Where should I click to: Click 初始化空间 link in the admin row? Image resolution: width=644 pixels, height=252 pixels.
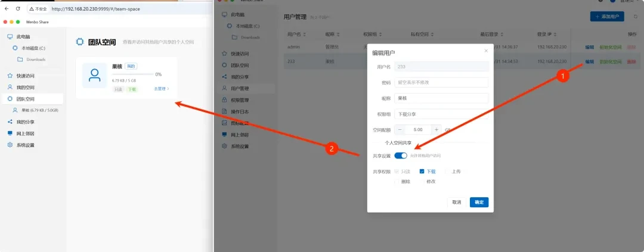[x=611, y=47]
